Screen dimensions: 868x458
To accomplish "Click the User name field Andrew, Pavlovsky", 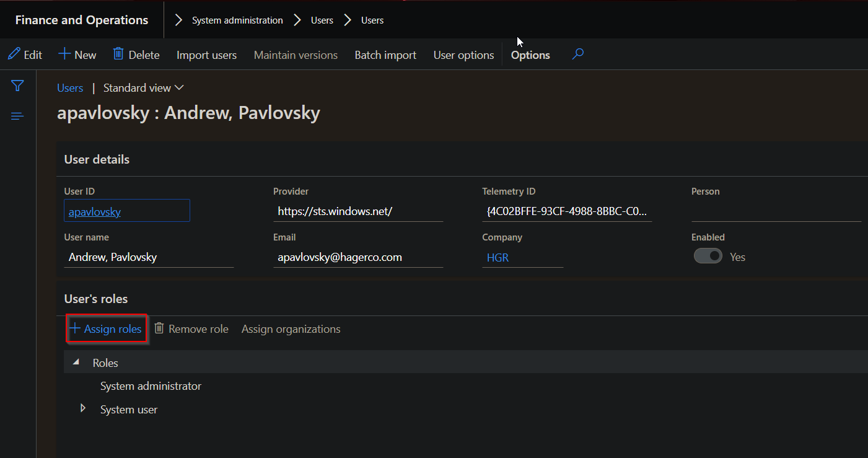I will [149, 257].
